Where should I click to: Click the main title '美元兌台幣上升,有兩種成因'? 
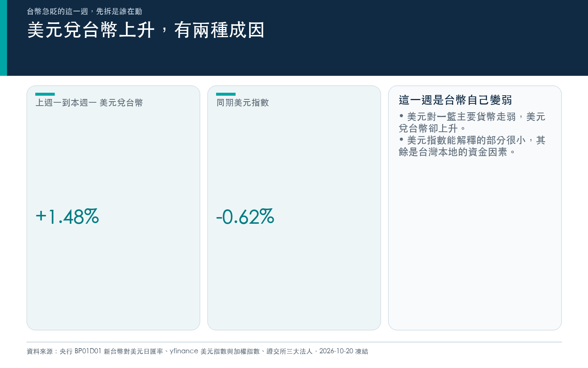(146, 30)
